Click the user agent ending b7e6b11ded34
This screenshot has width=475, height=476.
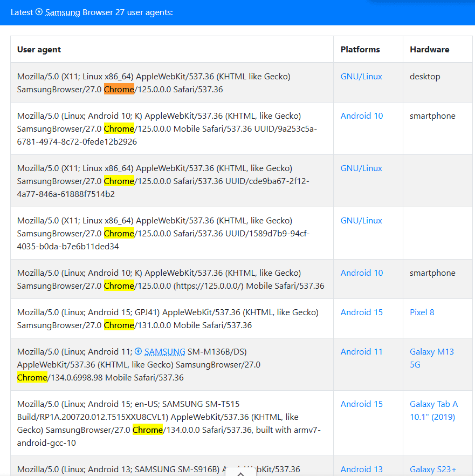163,234
